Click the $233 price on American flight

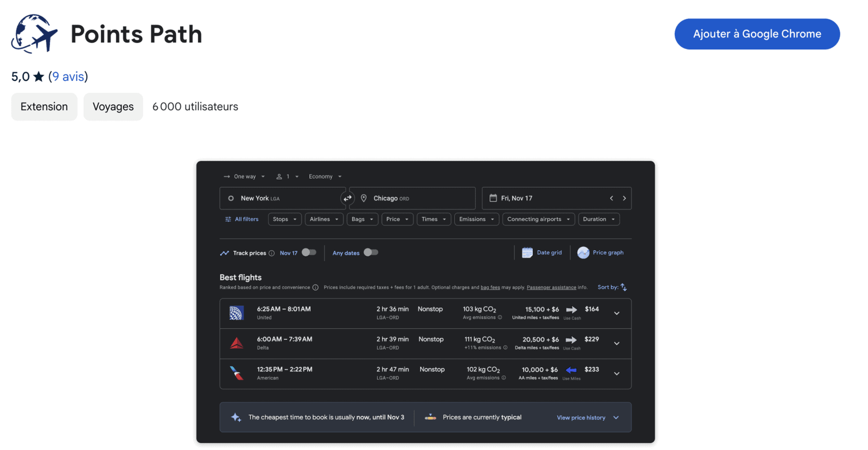pos(592,370)
